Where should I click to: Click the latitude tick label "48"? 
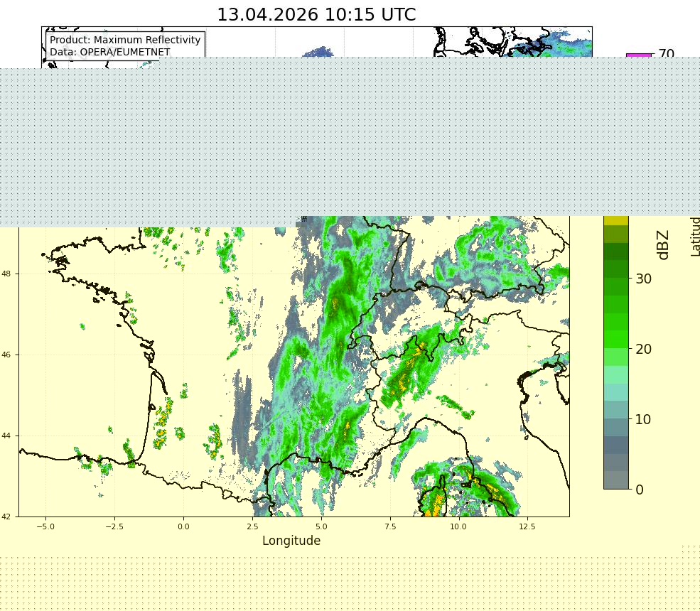click(6, 274)
